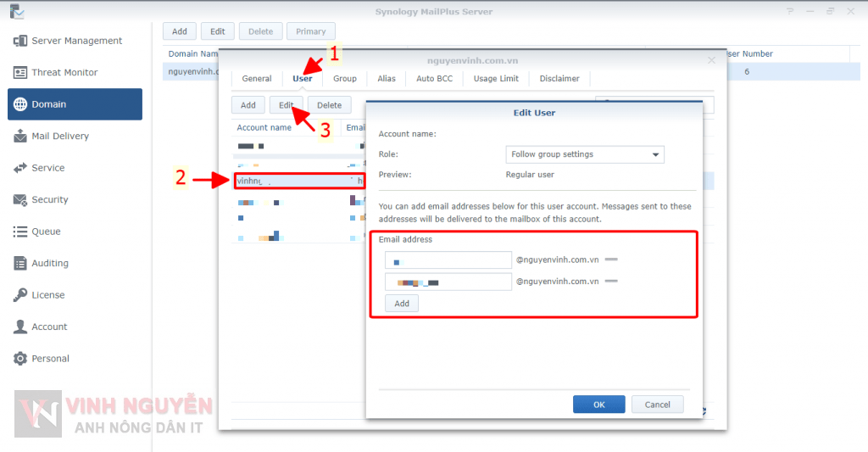Select the Mail Delivery sidebar item
Screen dimensions: 868x452
(59, 137)
